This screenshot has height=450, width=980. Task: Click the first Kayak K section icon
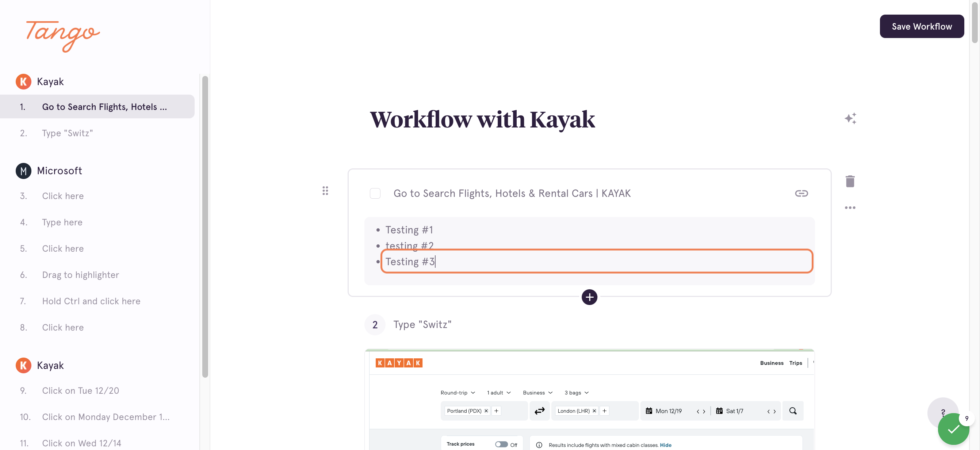(23, 81)
